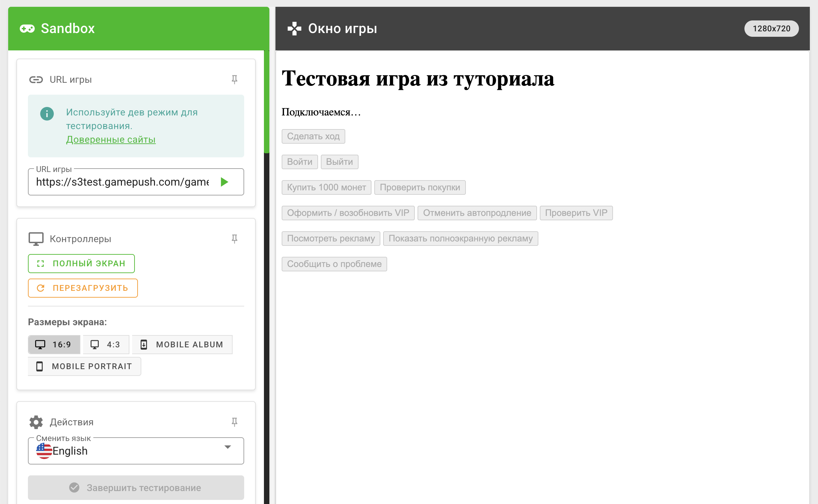The width and height of the screenshot is (818, 504).
Task: Click the gear icon beside Действия
Action: (36, 422)
